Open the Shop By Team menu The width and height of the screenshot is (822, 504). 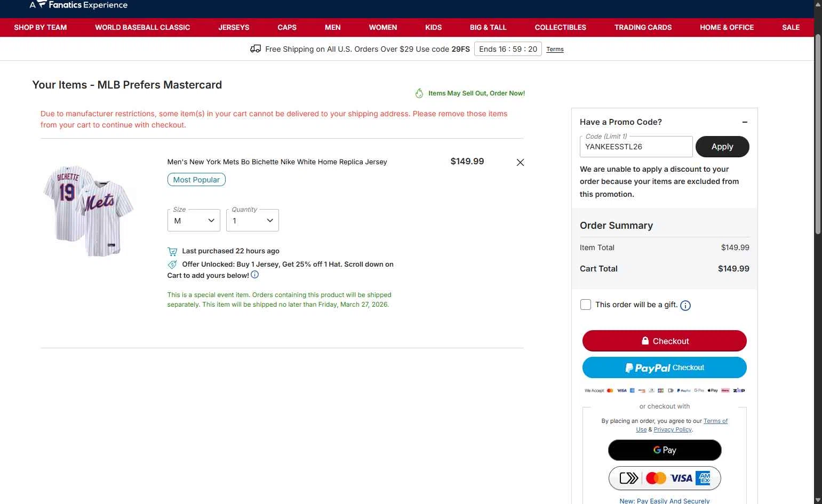coord(41,27)
